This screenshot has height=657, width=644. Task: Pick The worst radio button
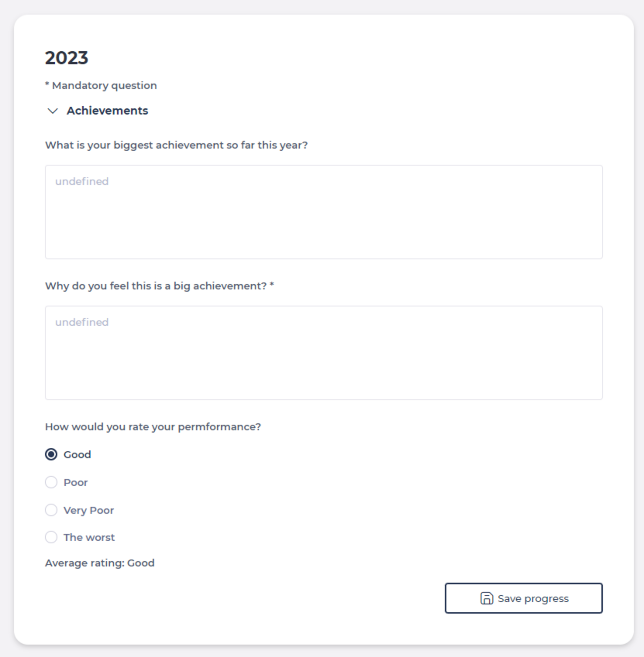pos(51,537)
